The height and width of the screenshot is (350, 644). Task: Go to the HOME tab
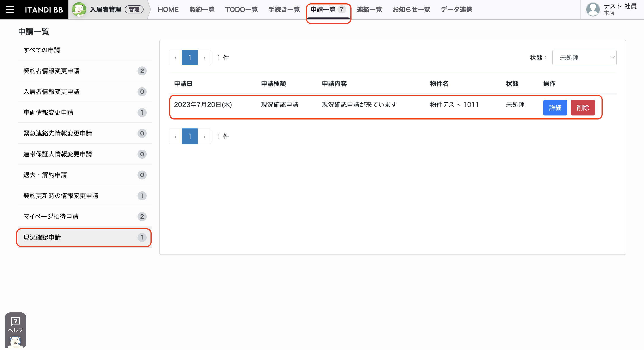click(x=168, y=9)
